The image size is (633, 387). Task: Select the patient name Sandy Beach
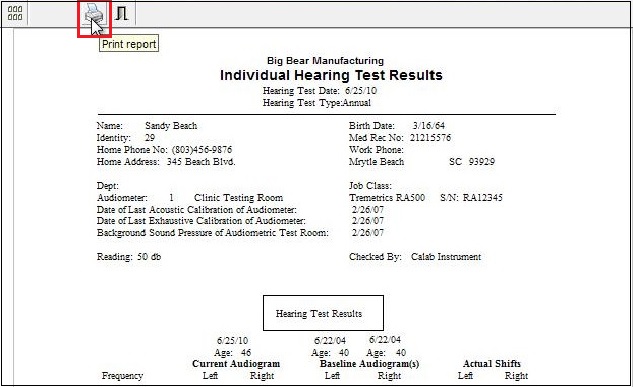171,126
